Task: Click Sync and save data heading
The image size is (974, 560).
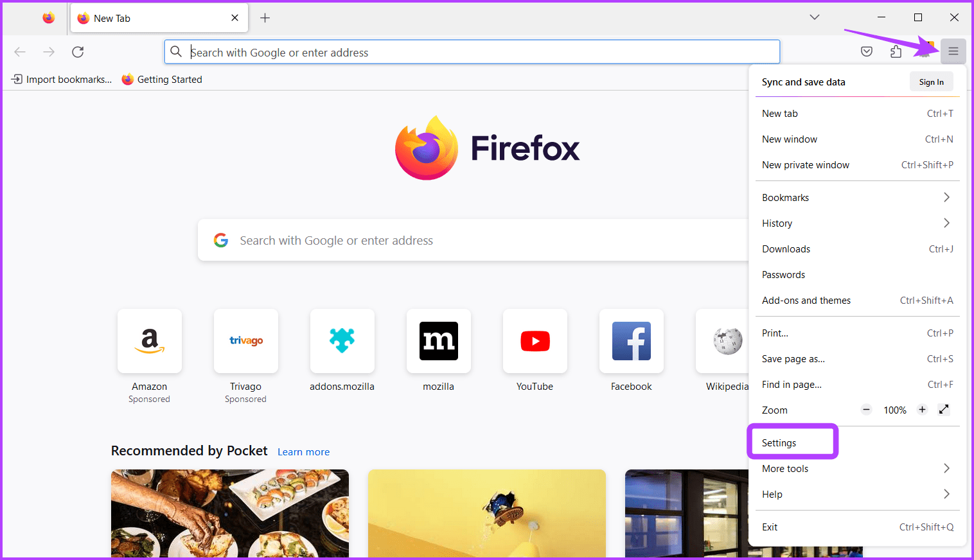Action: pyautogui.click(x=803, y=82)
